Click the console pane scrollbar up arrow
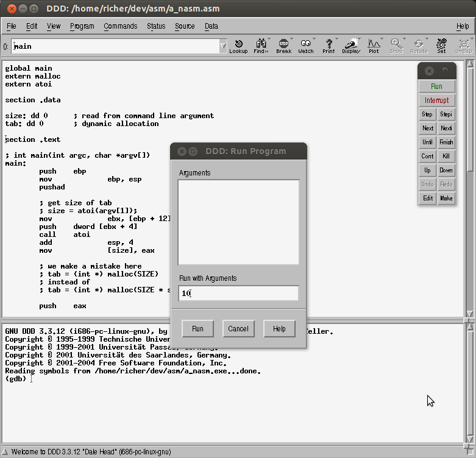Screen dimensions: 476x458 [x=470, y=327]
